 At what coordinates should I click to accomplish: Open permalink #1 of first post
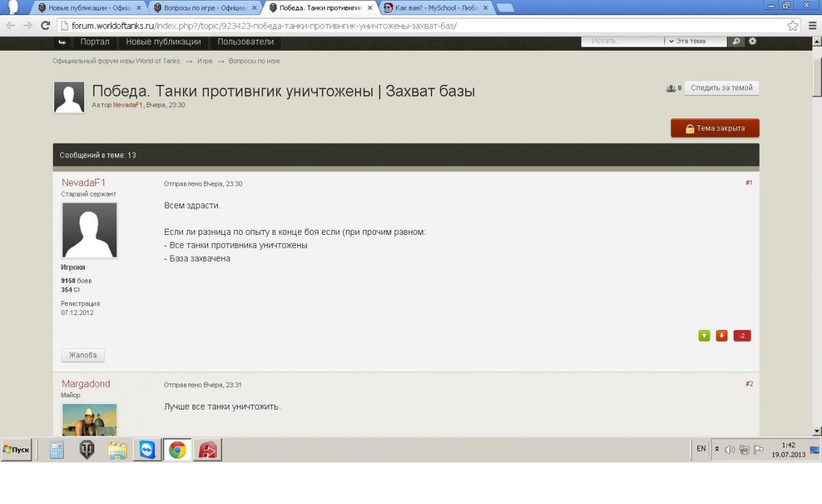click(x=749, y=183)
